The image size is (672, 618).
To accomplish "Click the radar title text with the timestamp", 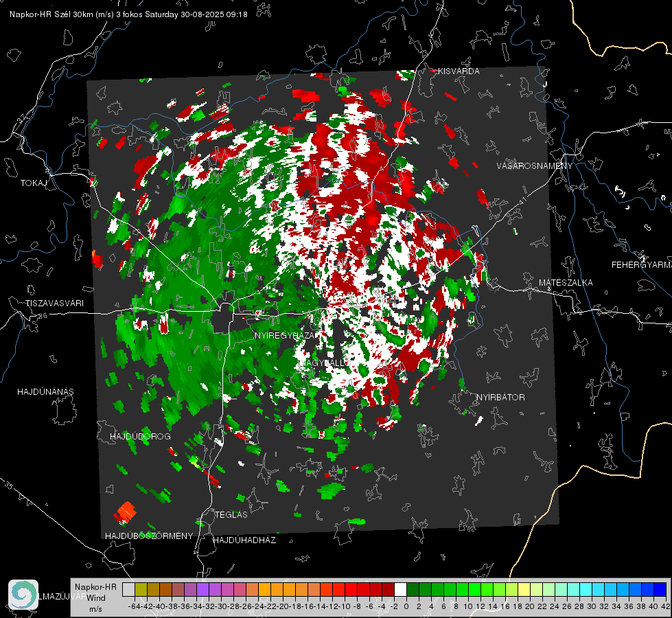I will click(128, 14).
